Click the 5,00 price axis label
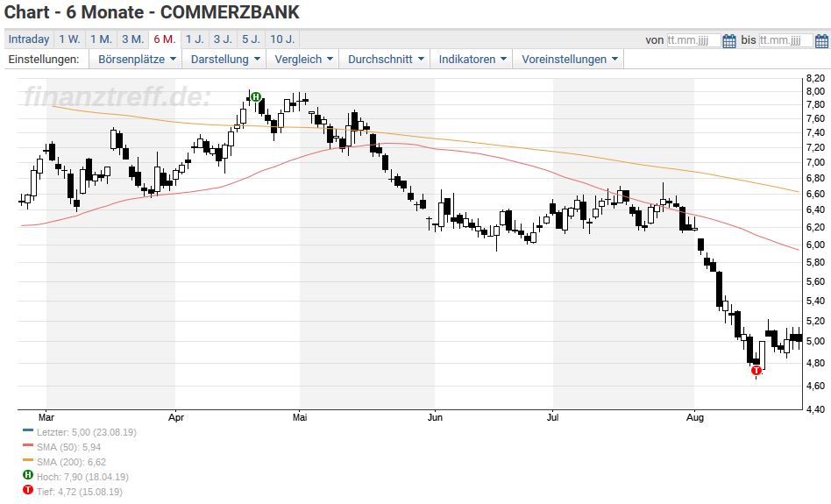Screen dimensions: 831x504 [x=815, y=341]
